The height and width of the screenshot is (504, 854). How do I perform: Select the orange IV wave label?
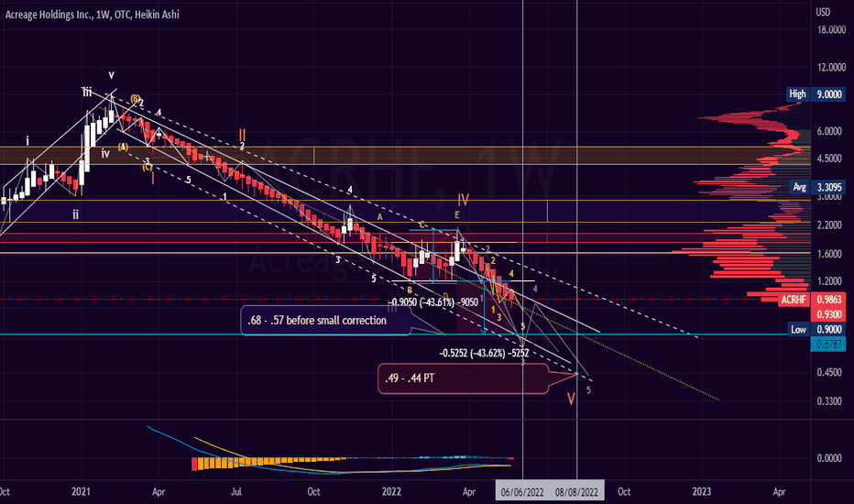(x=463, y=200)
